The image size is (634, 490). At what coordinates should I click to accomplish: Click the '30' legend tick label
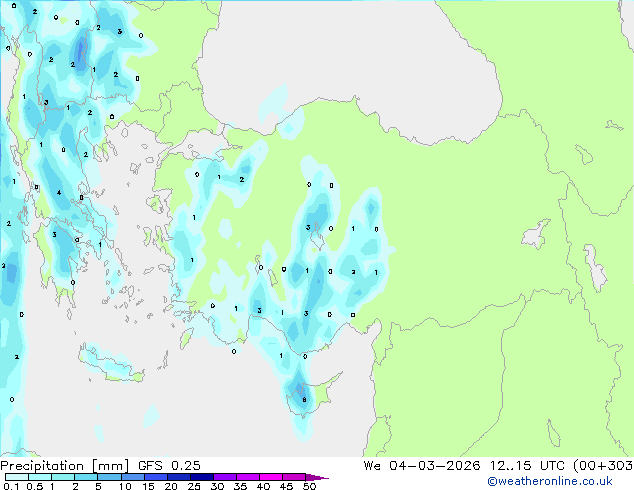point(217,486)
